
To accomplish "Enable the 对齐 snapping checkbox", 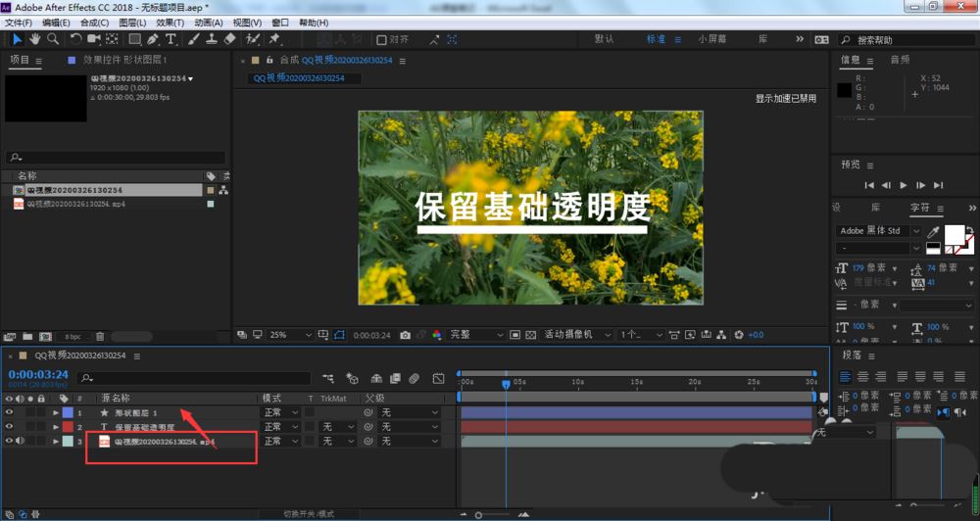I will tap(382, 40).
